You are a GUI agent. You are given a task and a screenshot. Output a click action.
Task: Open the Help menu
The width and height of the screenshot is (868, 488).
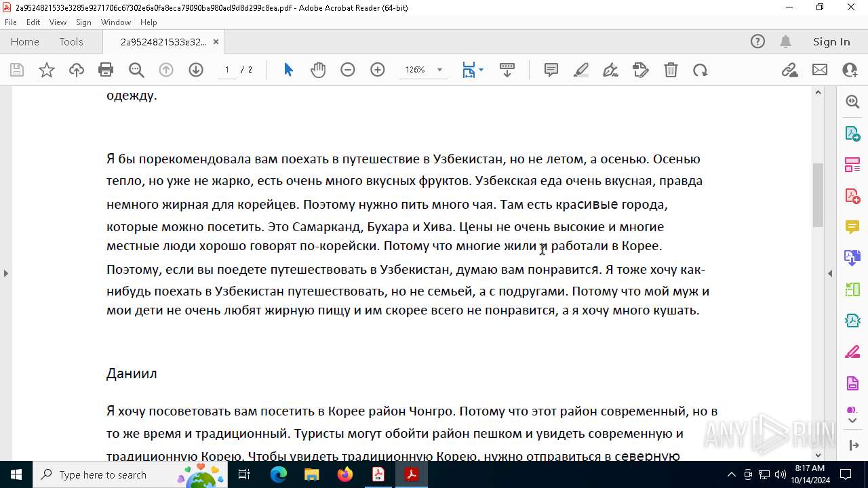pyautogui.click(x=149, y=22)
